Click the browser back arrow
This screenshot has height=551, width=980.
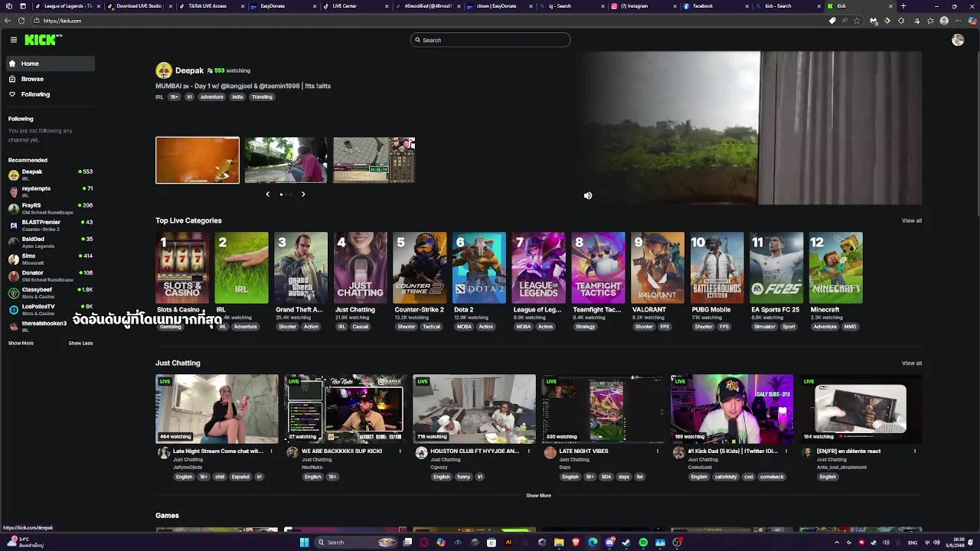tap(8, 21)
